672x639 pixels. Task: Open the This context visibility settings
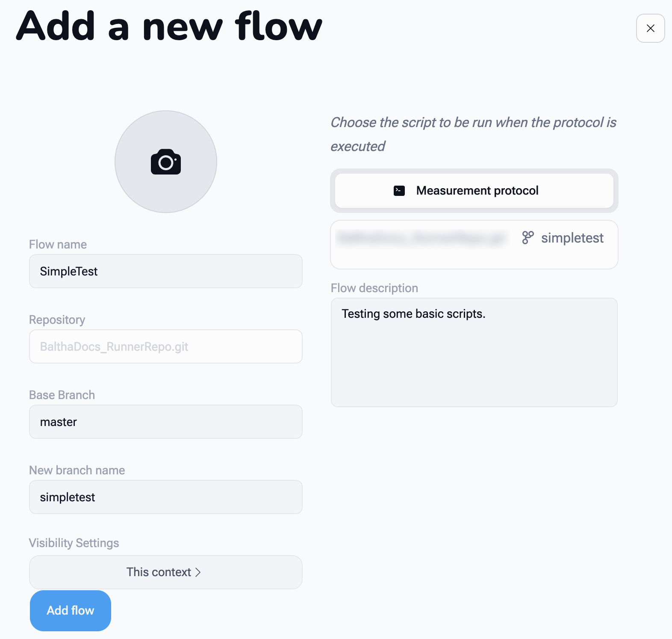tap(165, 572)
